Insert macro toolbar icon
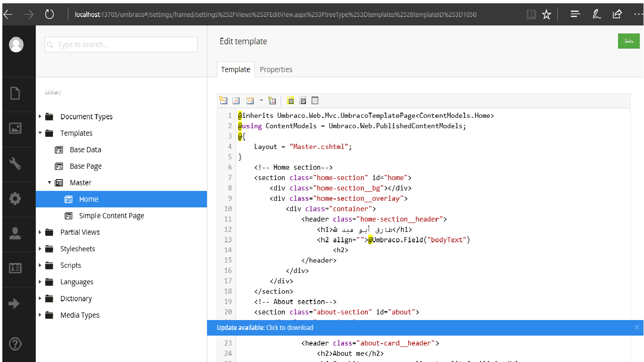 [250, 100]
